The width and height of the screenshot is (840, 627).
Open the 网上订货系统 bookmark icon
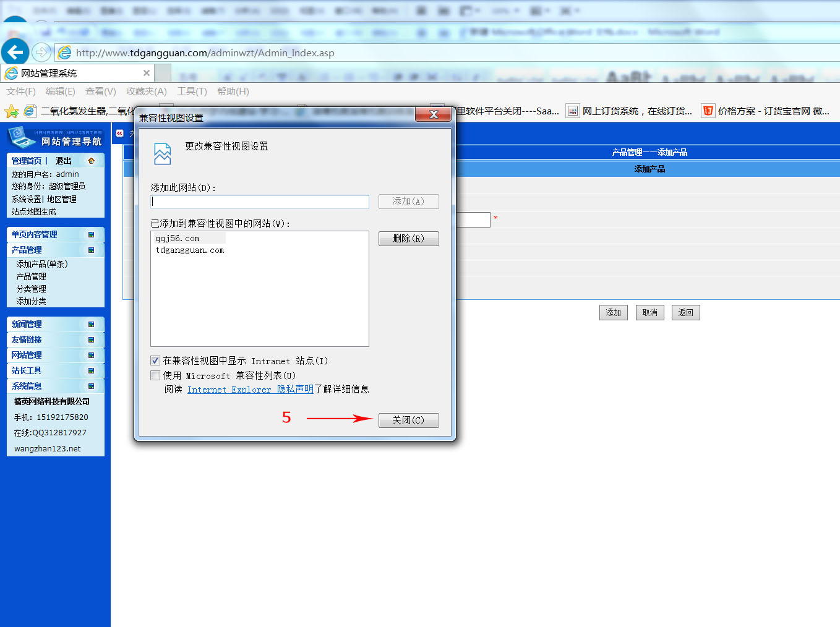click(573, 111)
